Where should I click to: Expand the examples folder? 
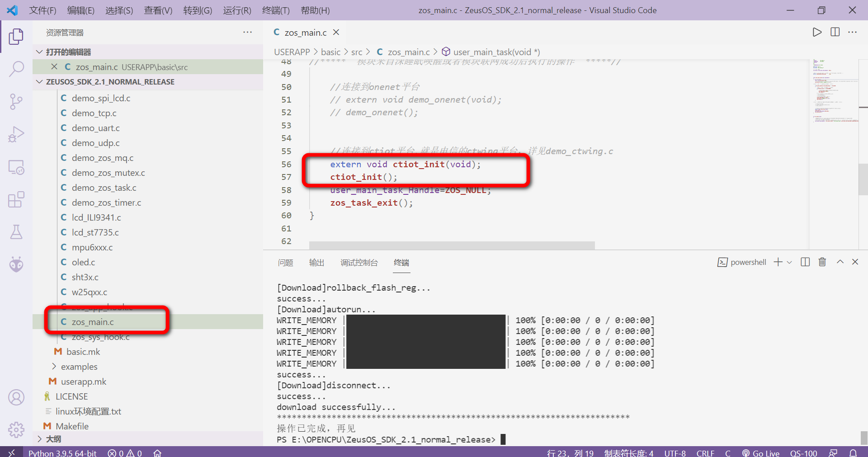click(80, 366)
